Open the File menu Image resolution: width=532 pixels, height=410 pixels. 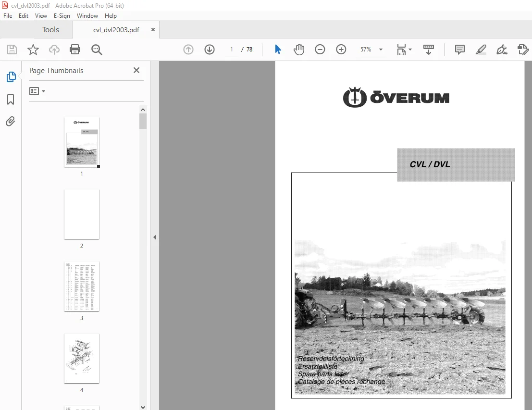click(x=8, y=15)
